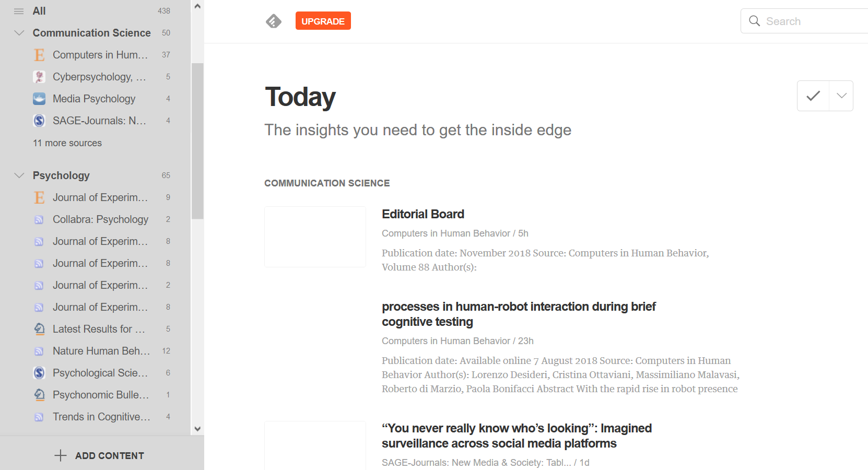Viewport: 868px width, 470px height.
Task: Collapse the Communication Science category
Action: pos(19,33)
